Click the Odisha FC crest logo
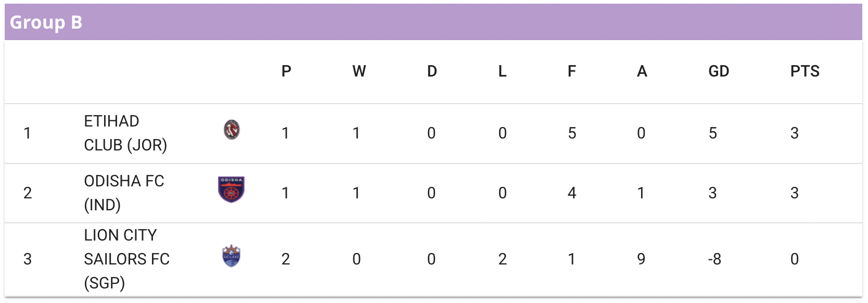868x303 pixels. pos(231,190)
